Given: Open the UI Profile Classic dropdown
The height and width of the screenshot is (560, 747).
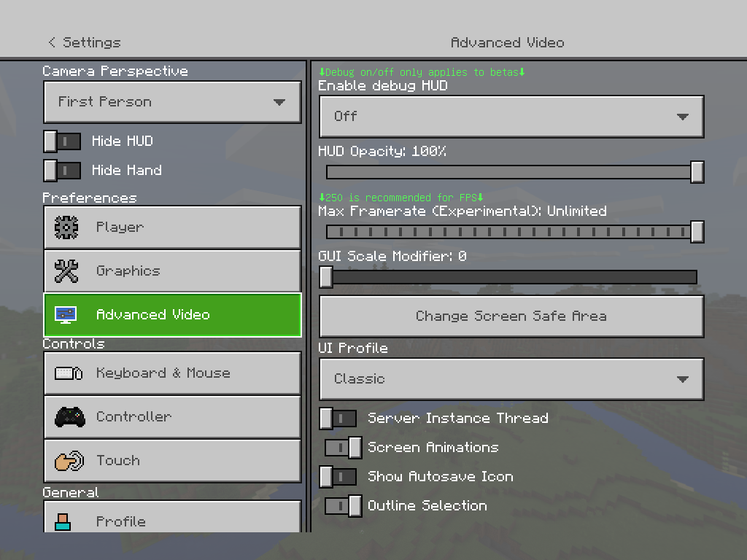Looking at the screenshot, I should pyautogui.click(x=511, y=379).
